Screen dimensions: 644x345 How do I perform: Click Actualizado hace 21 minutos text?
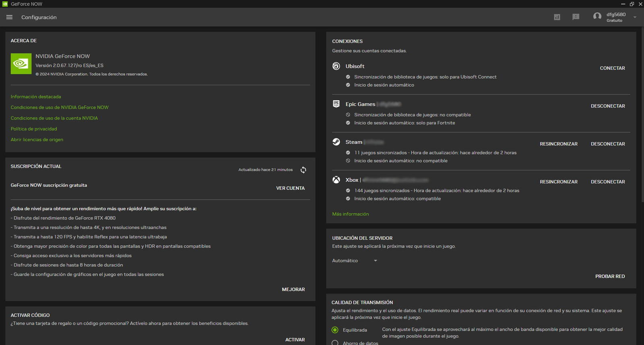click(x=266, y=170)
